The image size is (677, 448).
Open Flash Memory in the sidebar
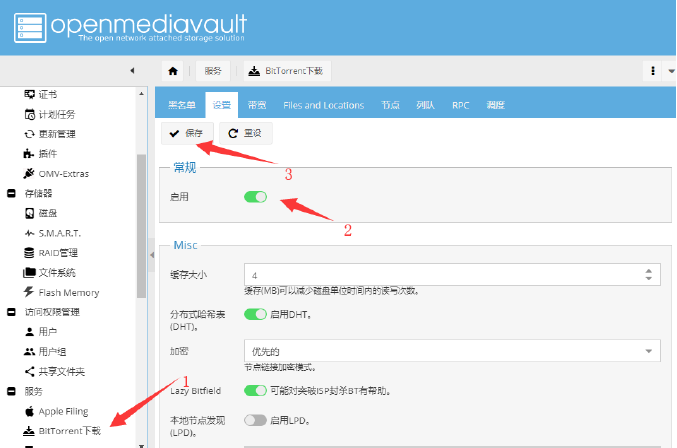67,293
